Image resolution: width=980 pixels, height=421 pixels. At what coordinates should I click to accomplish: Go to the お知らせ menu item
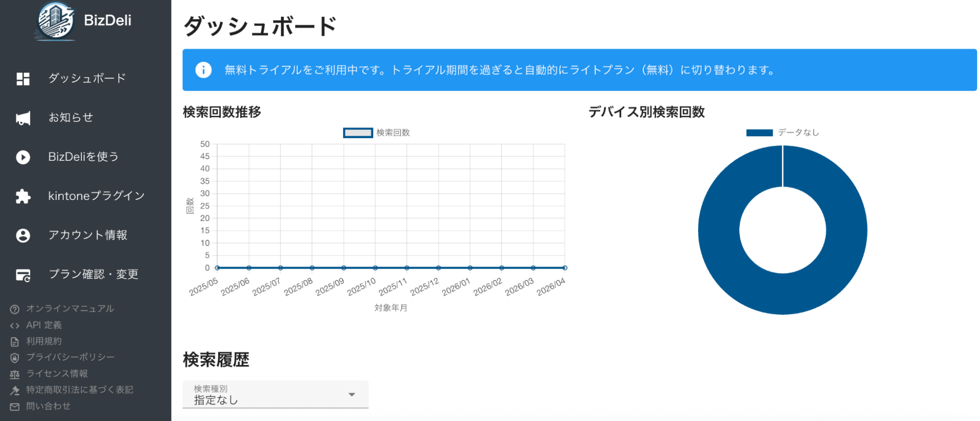[71, 118]
